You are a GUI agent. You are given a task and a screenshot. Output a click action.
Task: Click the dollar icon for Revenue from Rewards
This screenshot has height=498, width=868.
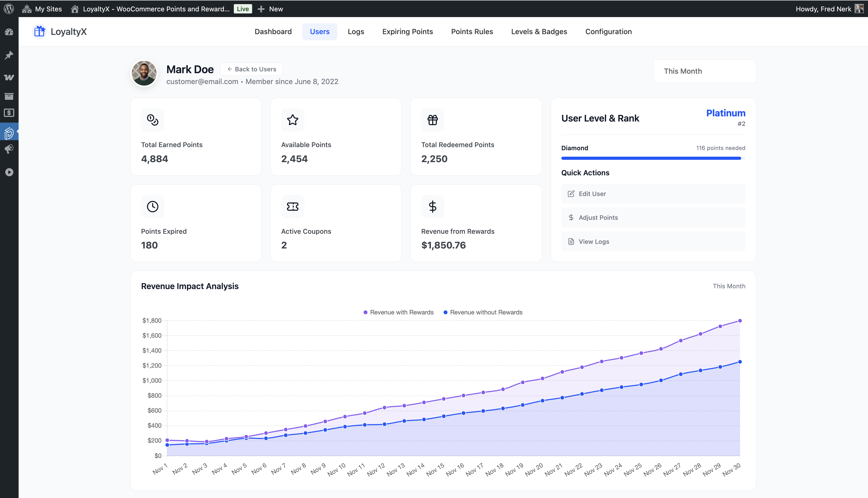(x=432, y=206)
